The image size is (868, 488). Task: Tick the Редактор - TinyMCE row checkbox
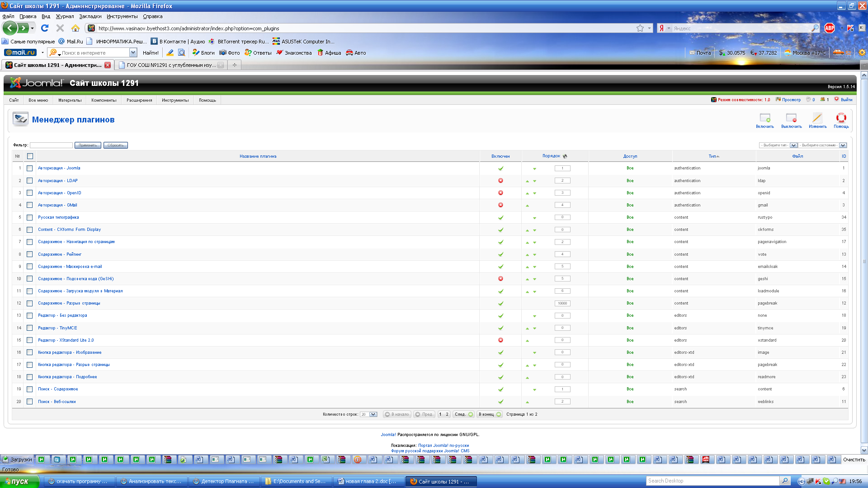(30, 328)
